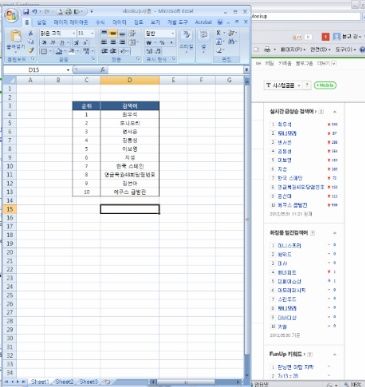This screenshot has width=365, height=387.
Task: Switch to the 데이터 ribbon tab
Action: coord(119,22)
